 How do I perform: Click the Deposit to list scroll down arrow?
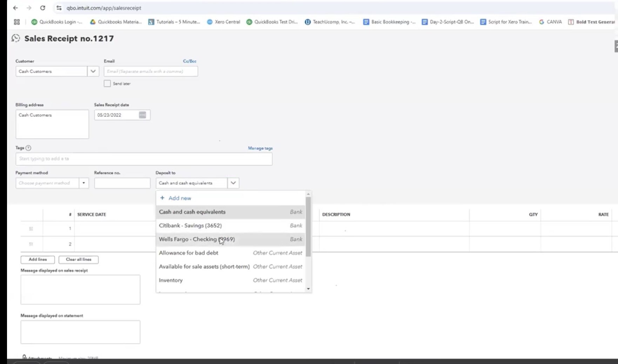click(308, 289)
